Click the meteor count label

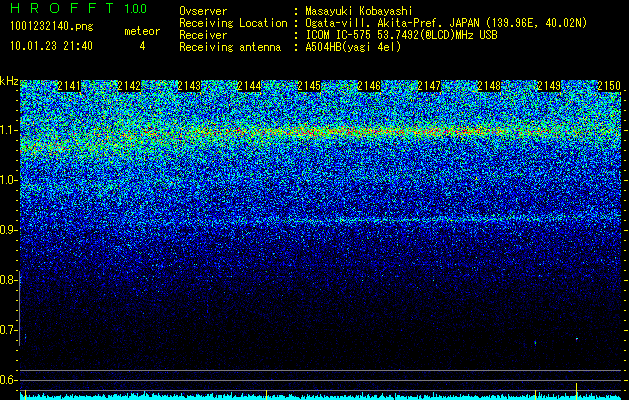point(142,31)
